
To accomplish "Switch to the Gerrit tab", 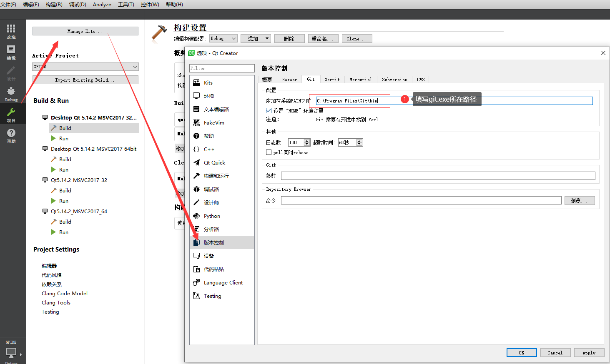I will click(x=332, y=80).
